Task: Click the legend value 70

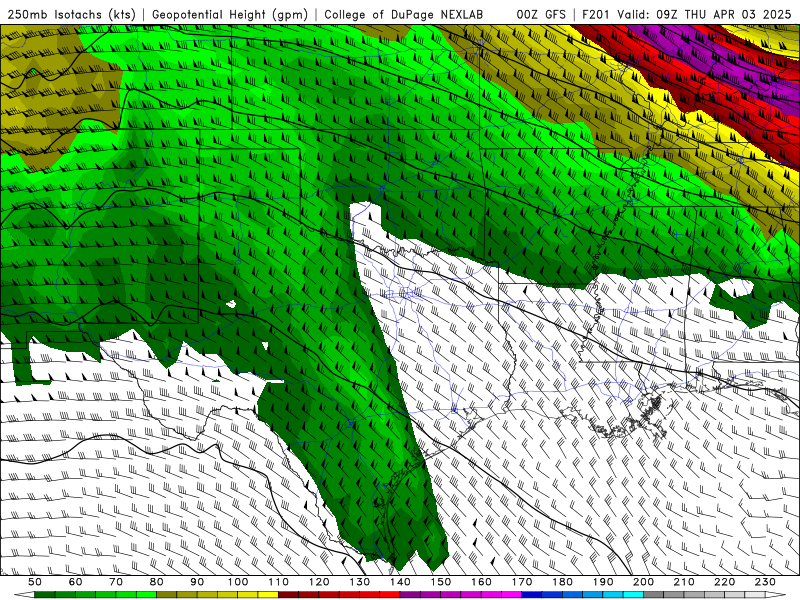Action: (116, 582)
